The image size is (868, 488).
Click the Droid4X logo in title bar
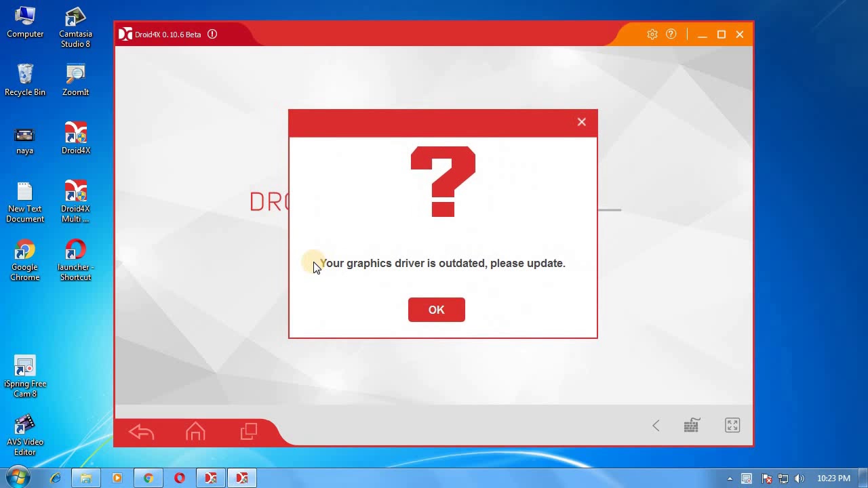[x=125, y=34]
